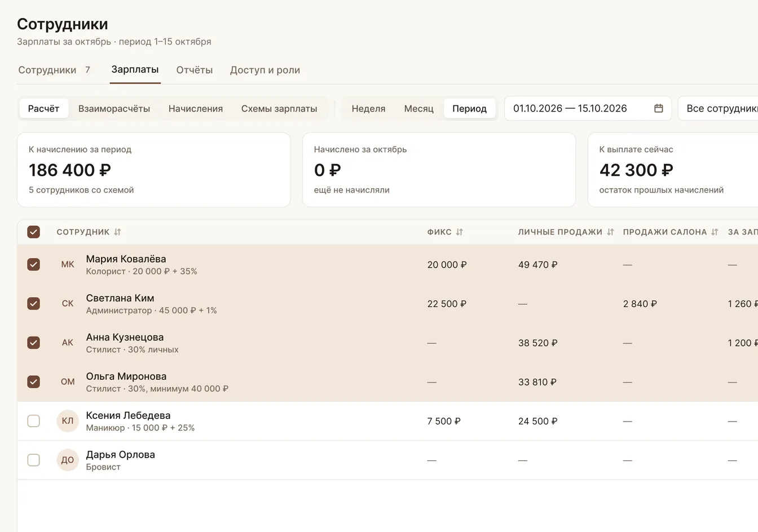Show the Схемы зарплаты sub-tab
The width and height of the screenshot is (758, 532).
(x=279, y=109)
